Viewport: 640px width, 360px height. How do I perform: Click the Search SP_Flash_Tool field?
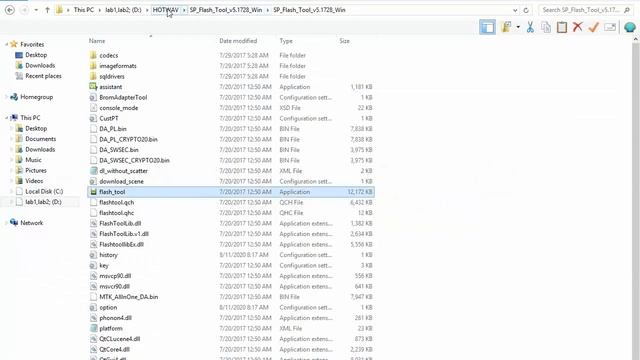(x=585, y=10)
